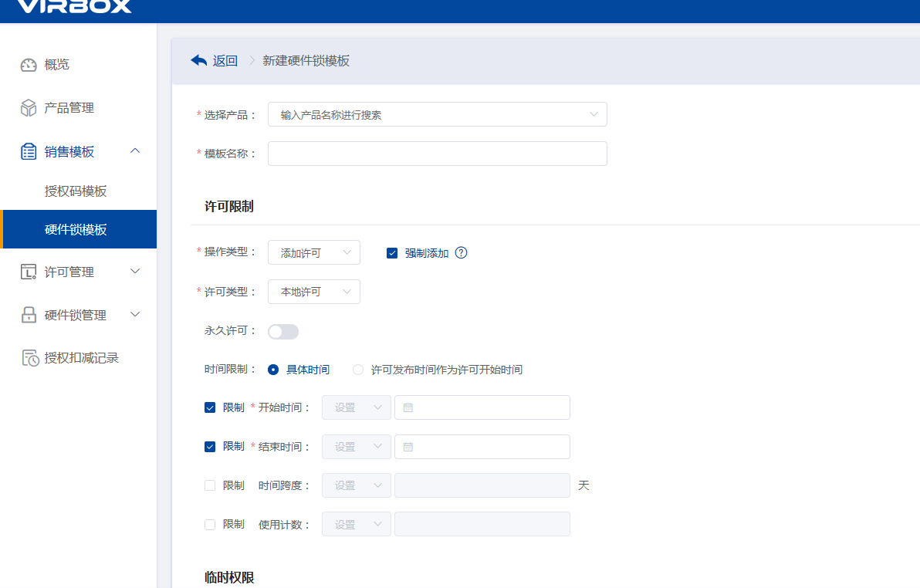Click the 时间跨度 days input field
Screen dimensions: 920x588
click(482, 486)
